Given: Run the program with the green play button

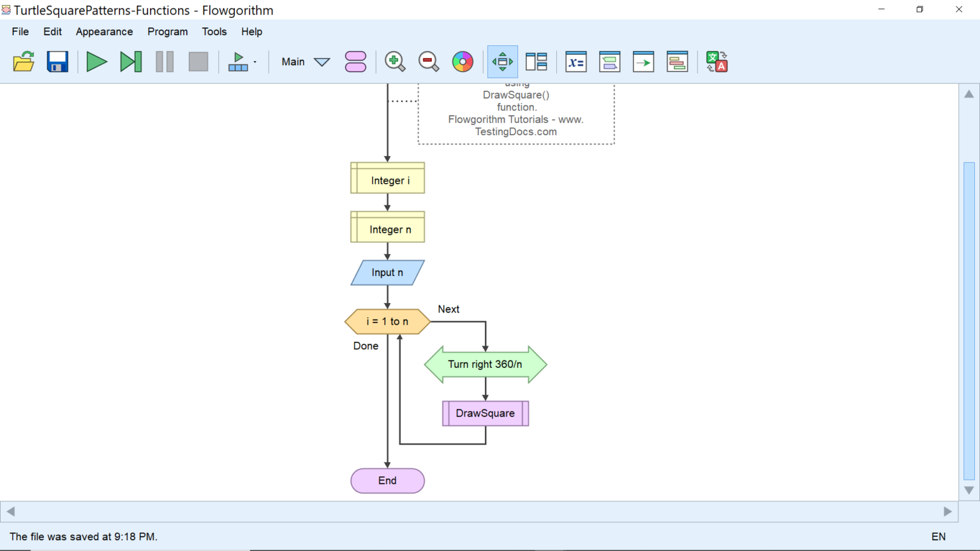Looking at the screenshot, I should [x=96, y=62].
